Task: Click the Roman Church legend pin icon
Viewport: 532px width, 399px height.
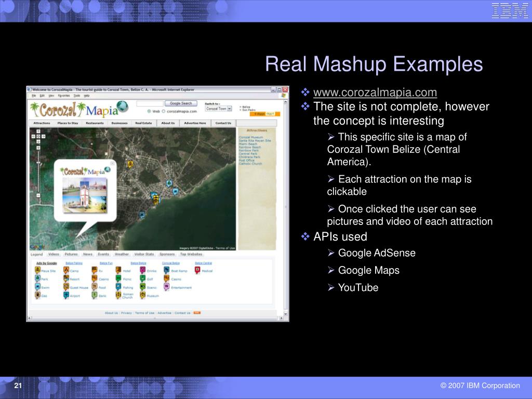Action: pos(118,296)
